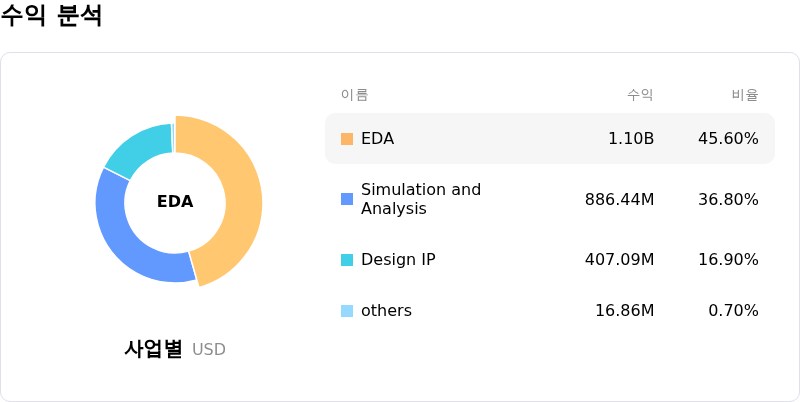This screenshot has height=402, width=800.
Task: Select the cyan Design IP donut segment
Action: point(140,148)
